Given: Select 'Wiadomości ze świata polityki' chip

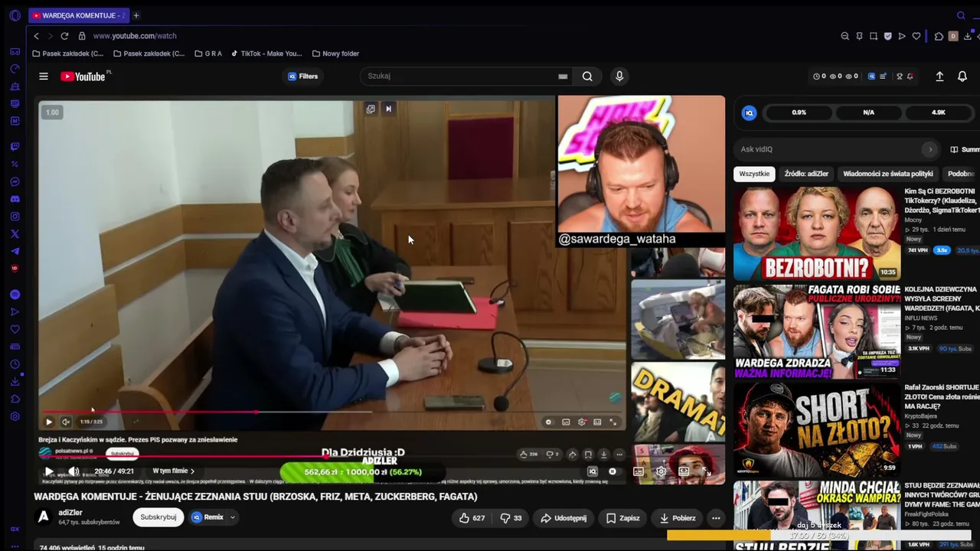Looking at the screenshot, I should [888, 174].
